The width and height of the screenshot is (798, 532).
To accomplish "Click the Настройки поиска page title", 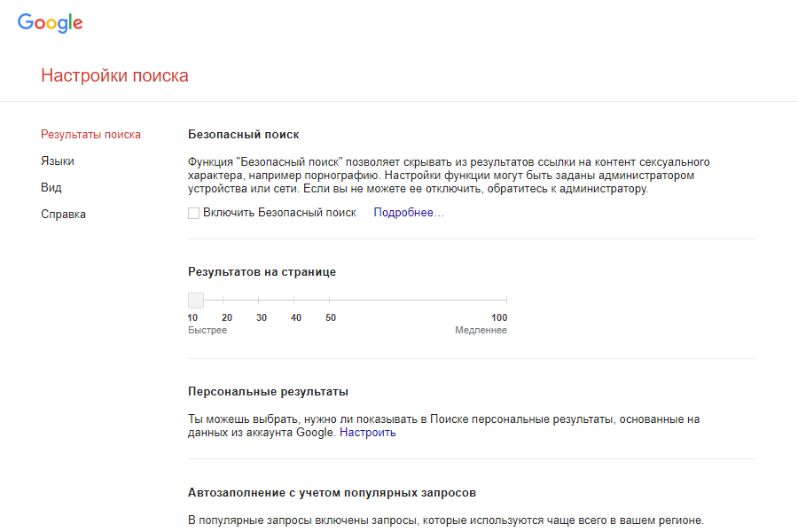I will [114, 75].
